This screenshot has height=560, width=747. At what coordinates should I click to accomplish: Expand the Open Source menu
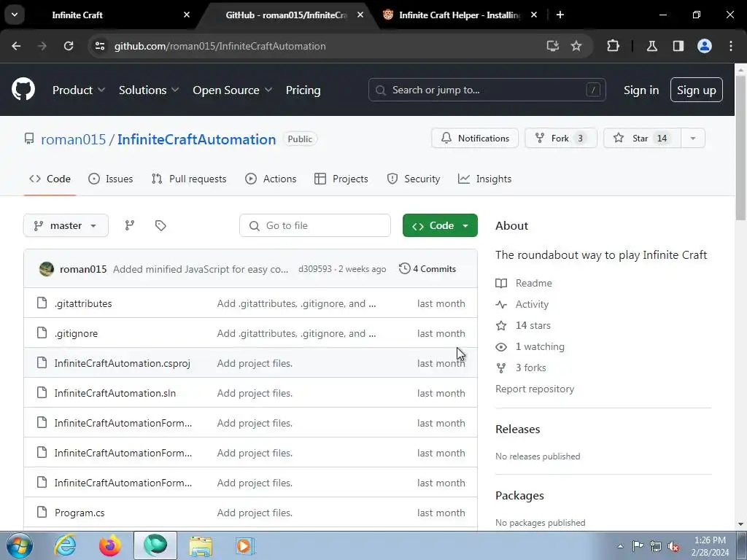click(233, 90)
